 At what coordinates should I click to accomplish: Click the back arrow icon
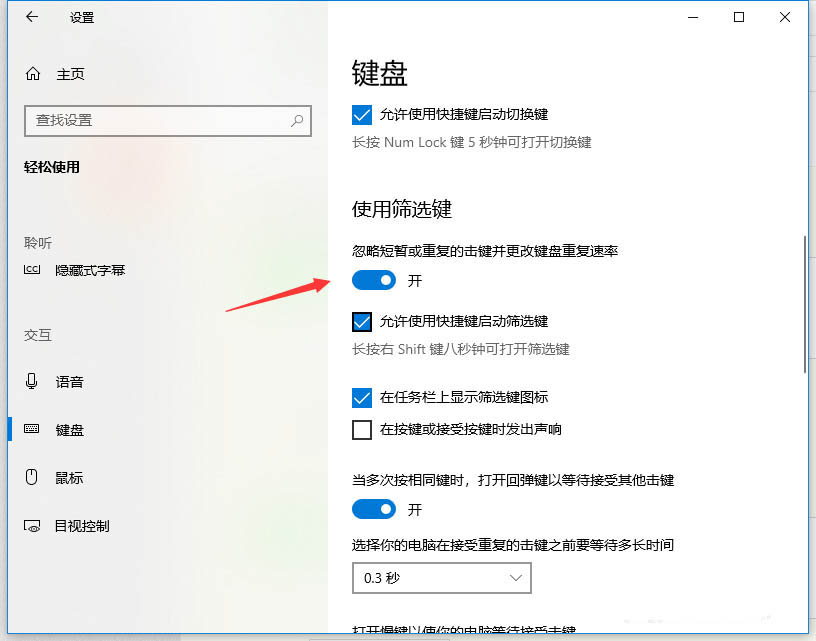(x=32, y=17)
